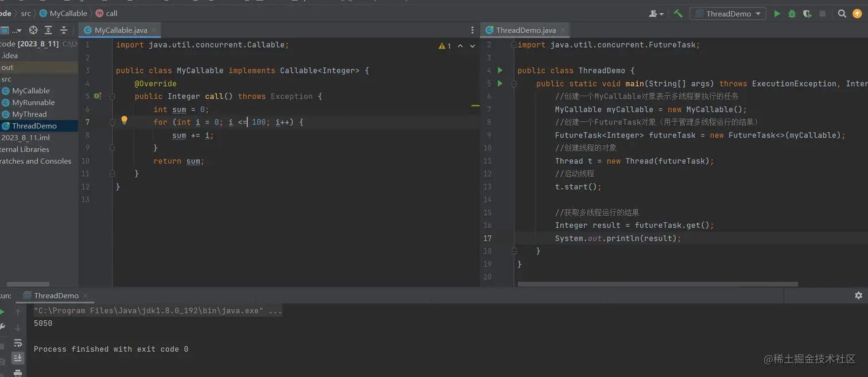
Task: Click Collapse All in project panel toolbar
Action: (x=64, y=30)
